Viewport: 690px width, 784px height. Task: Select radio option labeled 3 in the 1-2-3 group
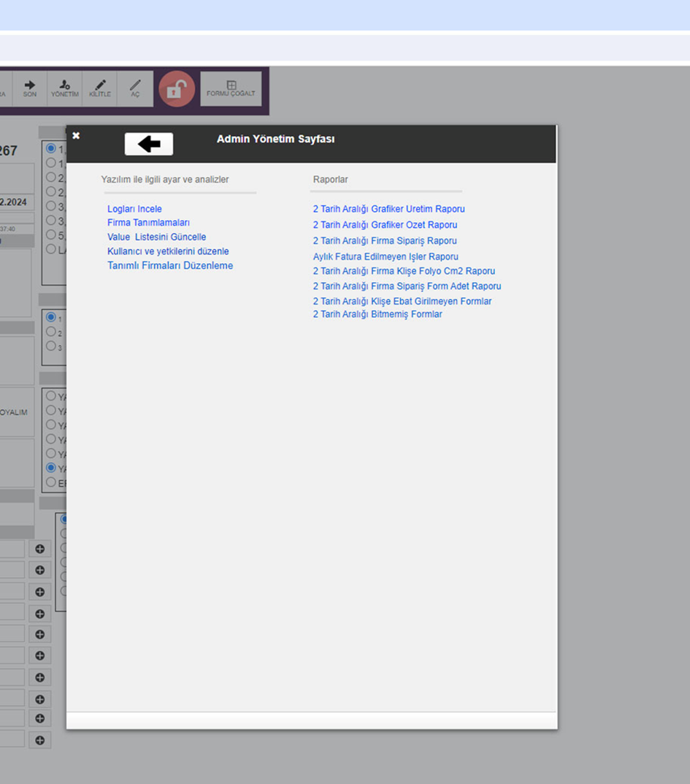click(x=51, y=346)
